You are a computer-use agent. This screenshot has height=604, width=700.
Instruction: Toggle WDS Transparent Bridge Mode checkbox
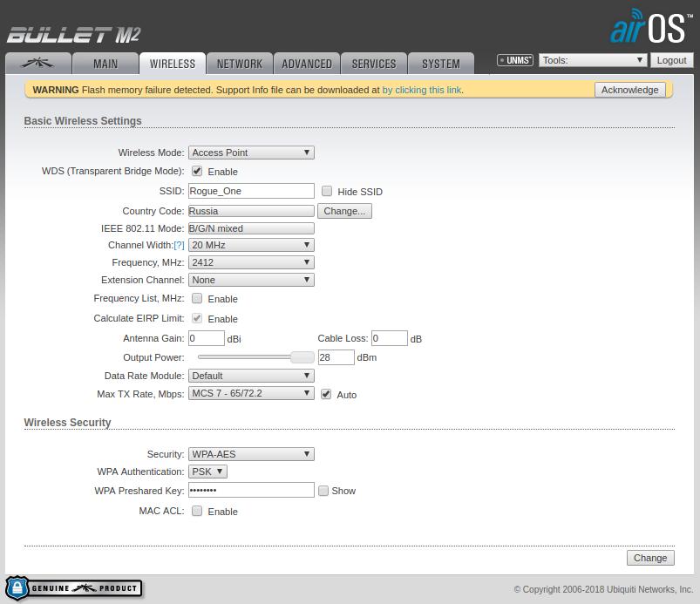pos(197,171)
